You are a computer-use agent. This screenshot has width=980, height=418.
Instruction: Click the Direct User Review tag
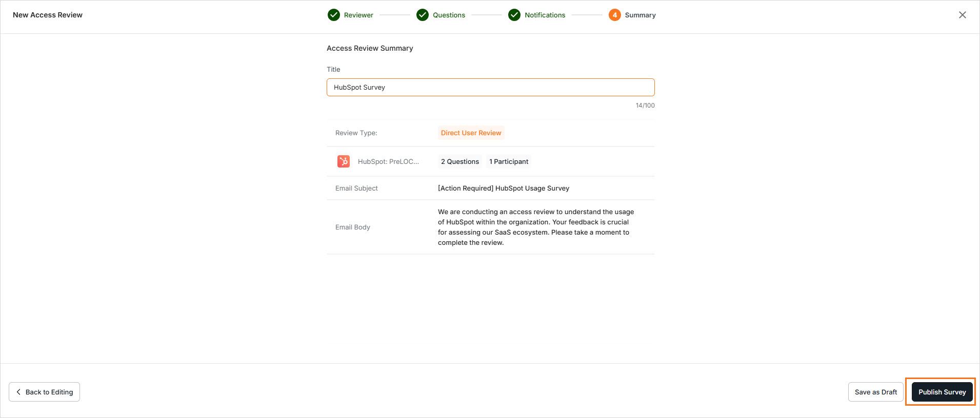(x=471, y=133)
